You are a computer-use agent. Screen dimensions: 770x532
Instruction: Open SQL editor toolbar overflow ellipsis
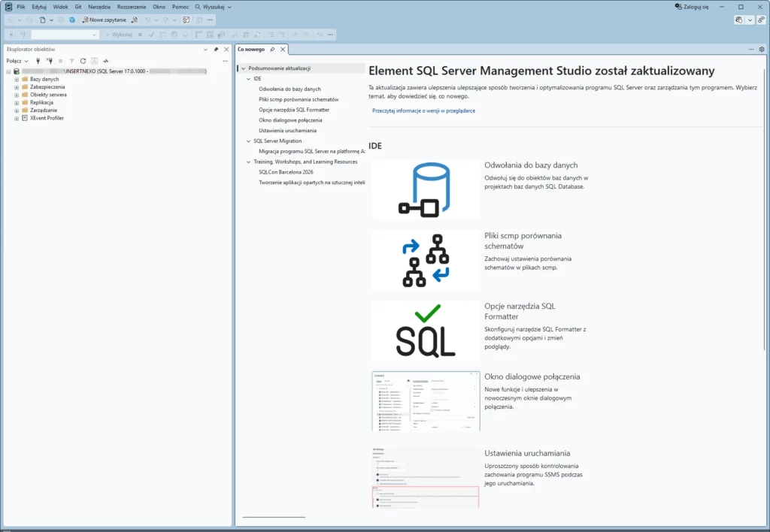pyautogui.click(x=331, y=35)
